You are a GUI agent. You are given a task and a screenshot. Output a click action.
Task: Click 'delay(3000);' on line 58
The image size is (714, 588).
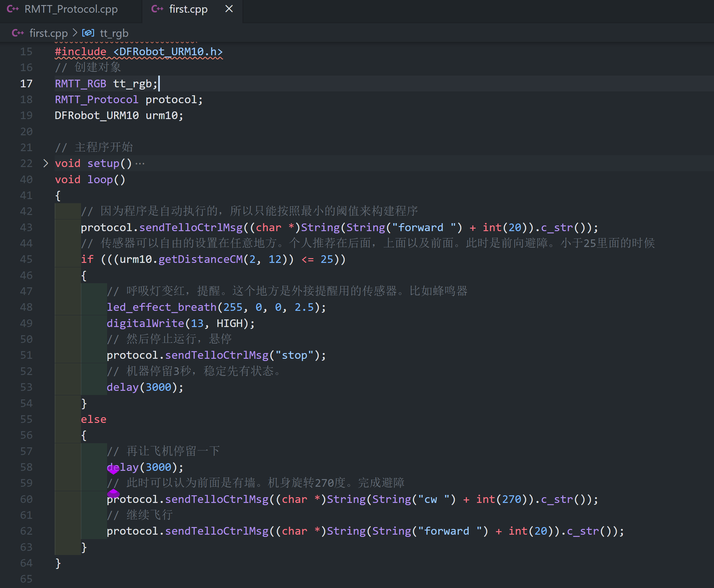pyautogui.click(x=145, y=467)
